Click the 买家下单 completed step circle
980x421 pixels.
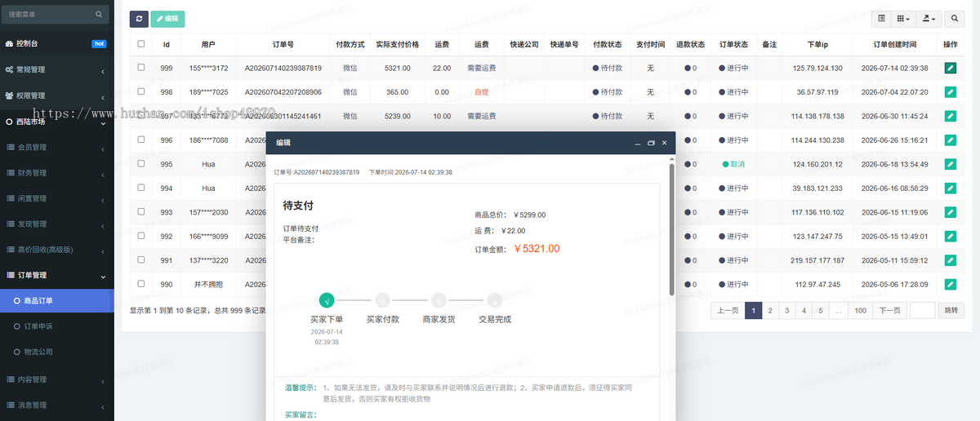point(327,300)
